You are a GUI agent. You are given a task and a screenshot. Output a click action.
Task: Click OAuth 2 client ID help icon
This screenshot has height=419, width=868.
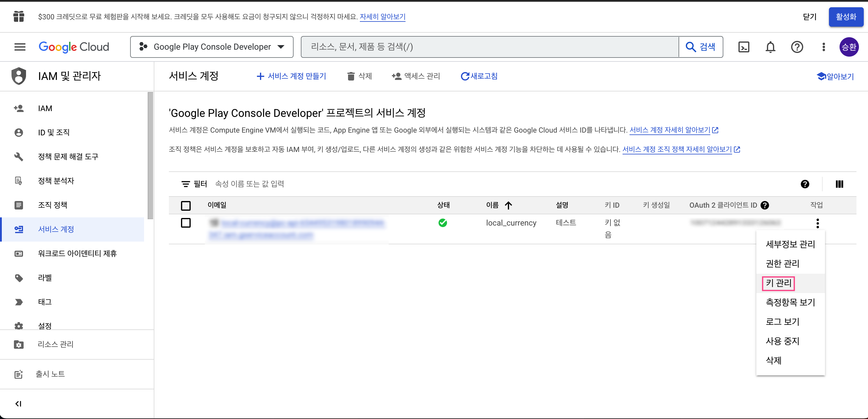tap(764, 205)
